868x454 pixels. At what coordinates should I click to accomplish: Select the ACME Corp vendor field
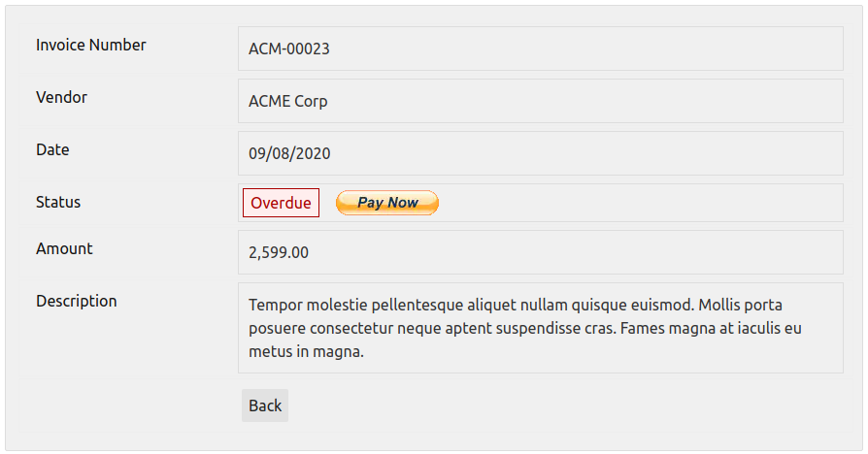540,101
